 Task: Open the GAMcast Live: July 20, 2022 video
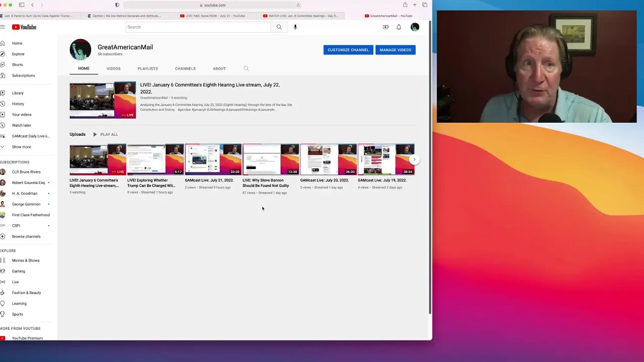coord(328,159)
